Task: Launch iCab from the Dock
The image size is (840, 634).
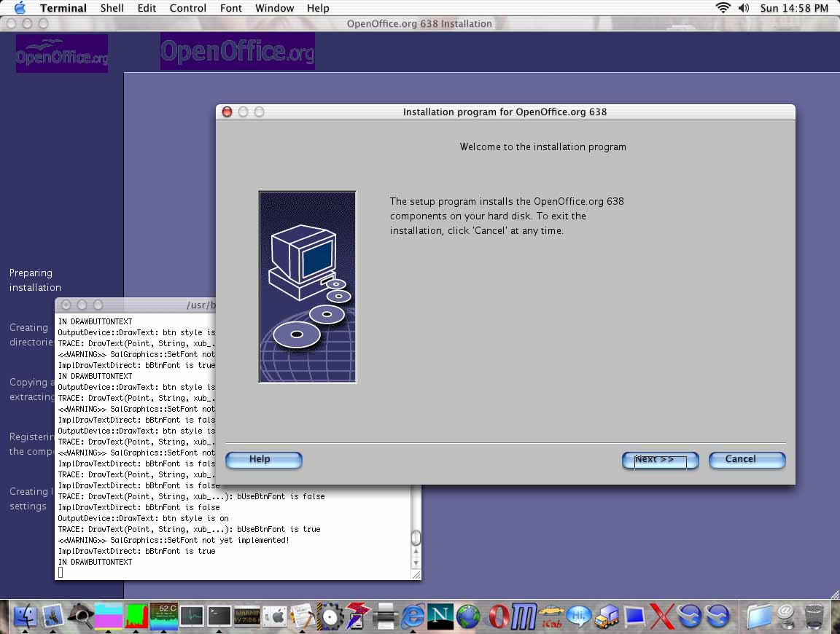Action: coord(551,616)
